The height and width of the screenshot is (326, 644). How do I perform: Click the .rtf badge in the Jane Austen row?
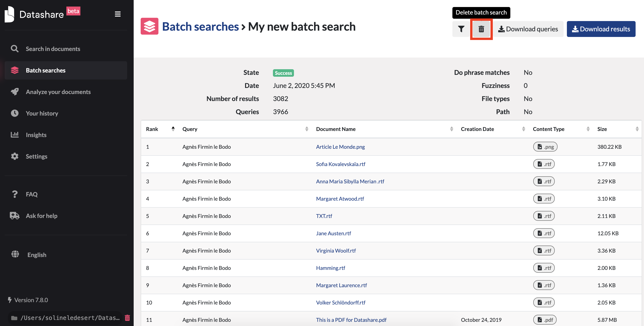[x=544, y=233]
